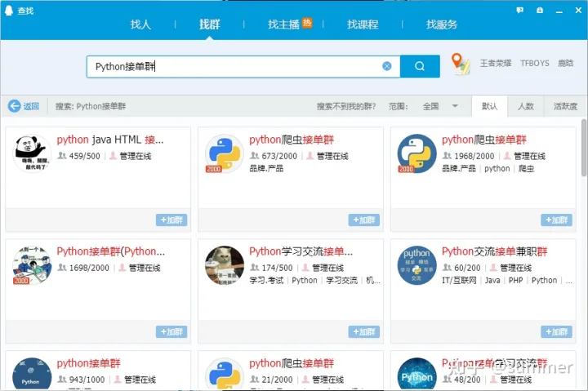Open the bell icon in title bar
This screenshot has height=391, width=588.
540,11
